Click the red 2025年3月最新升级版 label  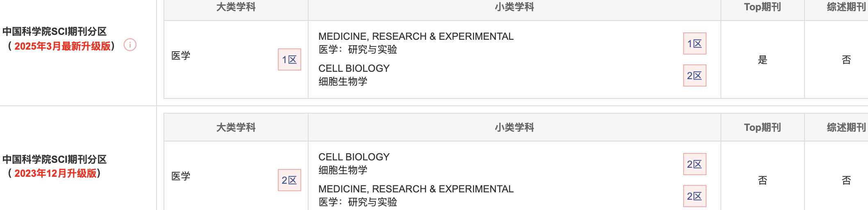pos(62,46)
